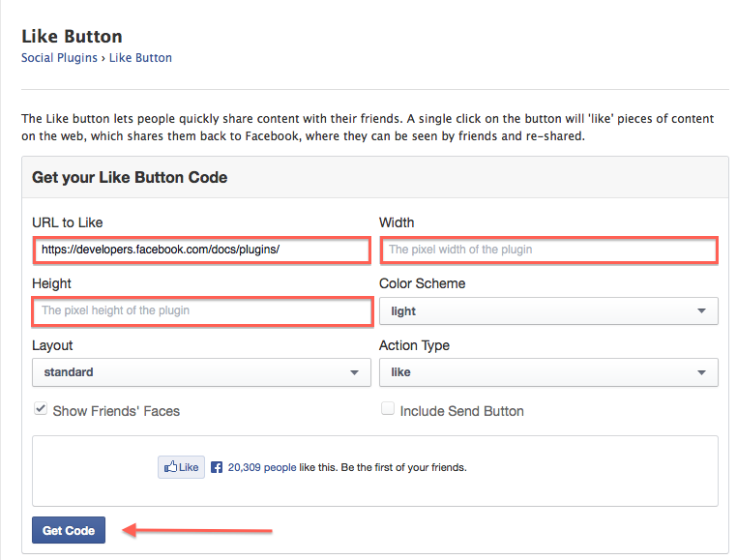Screen dimensions: 737x560
Task: Toggle the Show Friends' Faces checkbox
Action: point(41,409)
